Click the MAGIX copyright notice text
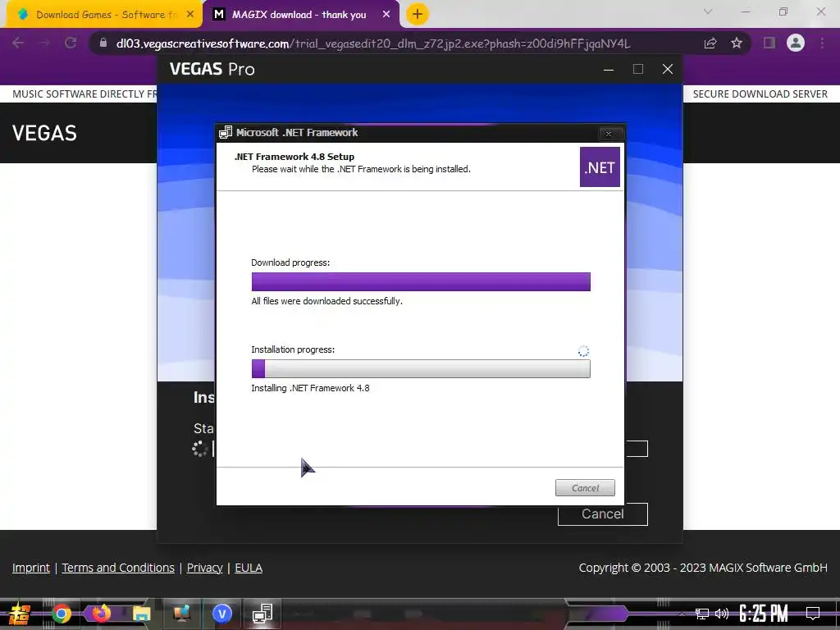The image size is (840, 630). click(703, 568)
